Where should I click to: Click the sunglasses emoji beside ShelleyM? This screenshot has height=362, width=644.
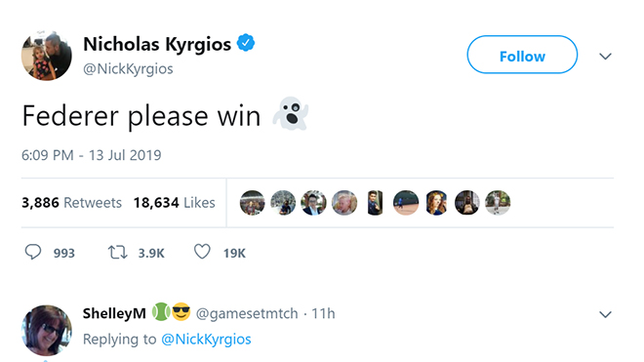(181, 312)
